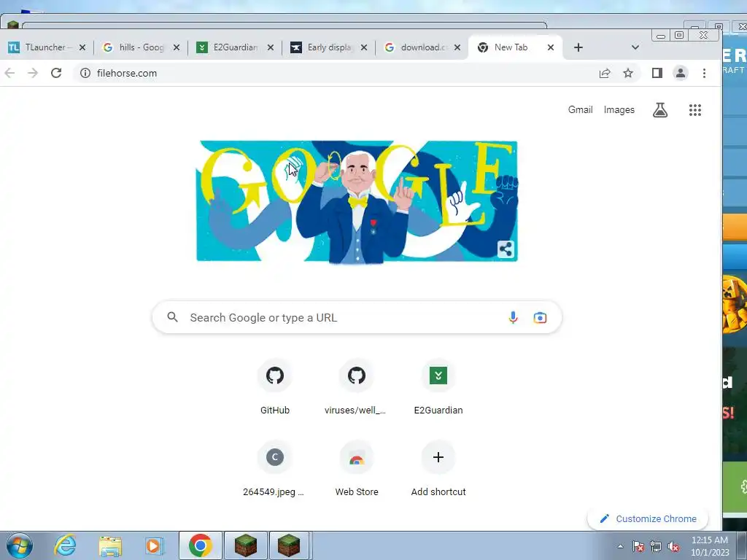Close the hills Google tab
The image size is (747, 560).
click(177, 47)
